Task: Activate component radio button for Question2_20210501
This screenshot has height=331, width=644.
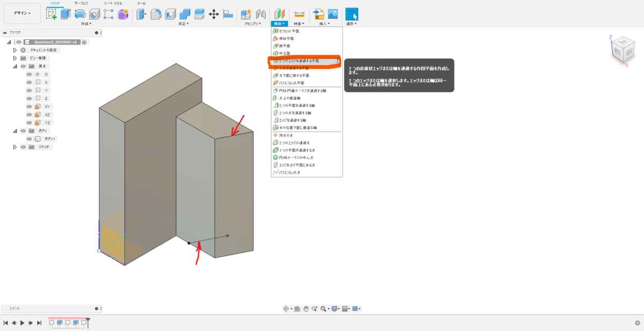Action: (84, 42)
